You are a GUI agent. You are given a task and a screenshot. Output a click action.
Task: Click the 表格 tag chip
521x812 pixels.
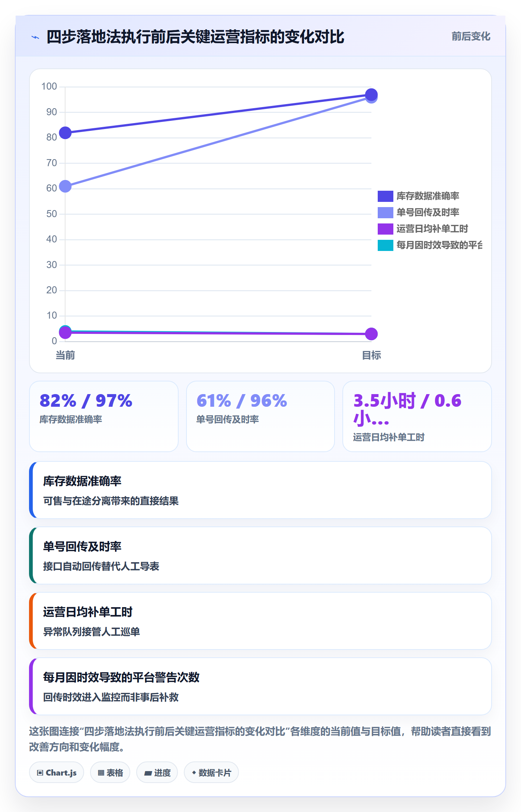[x=110, y=772]
